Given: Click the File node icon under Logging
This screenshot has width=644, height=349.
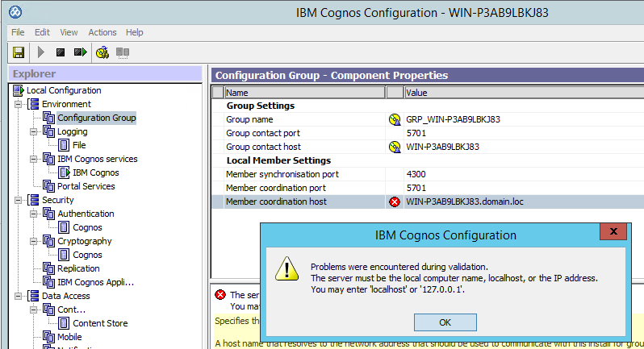Looking at the screenshot, I should coord(64,145).
